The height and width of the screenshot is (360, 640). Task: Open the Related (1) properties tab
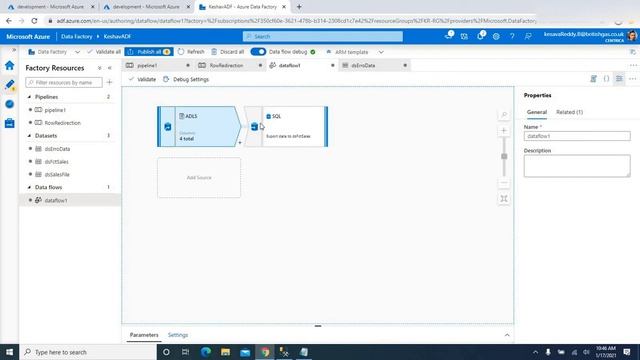coord(569,112)
